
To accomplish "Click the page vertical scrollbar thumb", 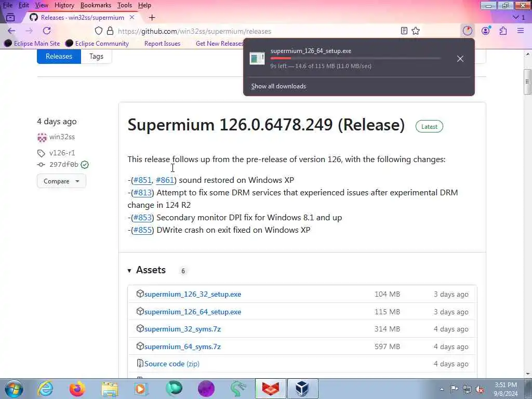I will click(x=527, y=82).
